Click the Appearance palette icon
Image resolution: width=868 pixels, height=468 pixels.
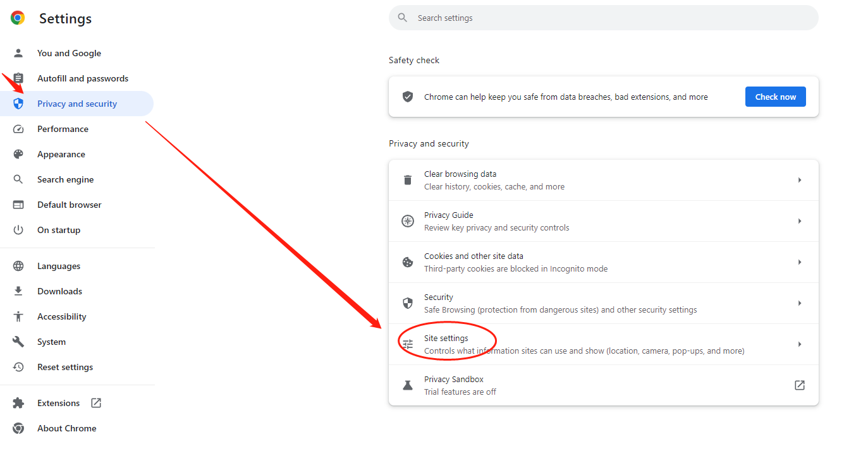tap(18, 154)
